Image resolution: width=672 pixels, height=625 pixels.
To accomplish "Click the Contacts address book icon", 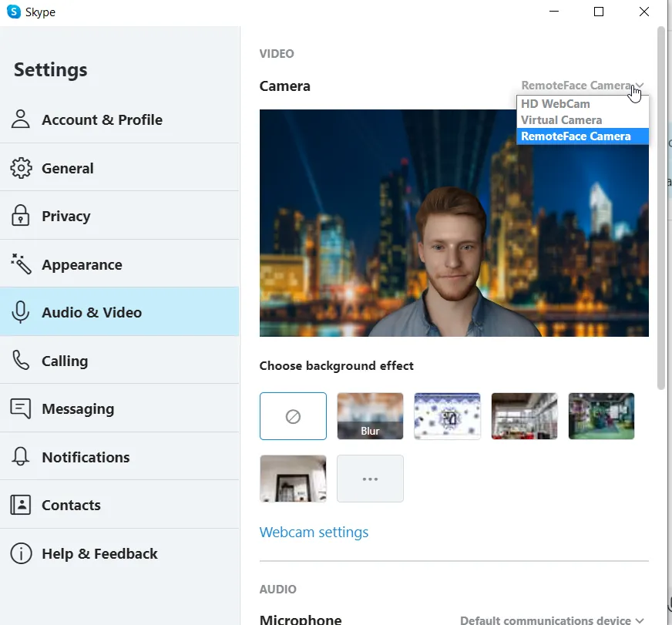I will tap(21, 505).
